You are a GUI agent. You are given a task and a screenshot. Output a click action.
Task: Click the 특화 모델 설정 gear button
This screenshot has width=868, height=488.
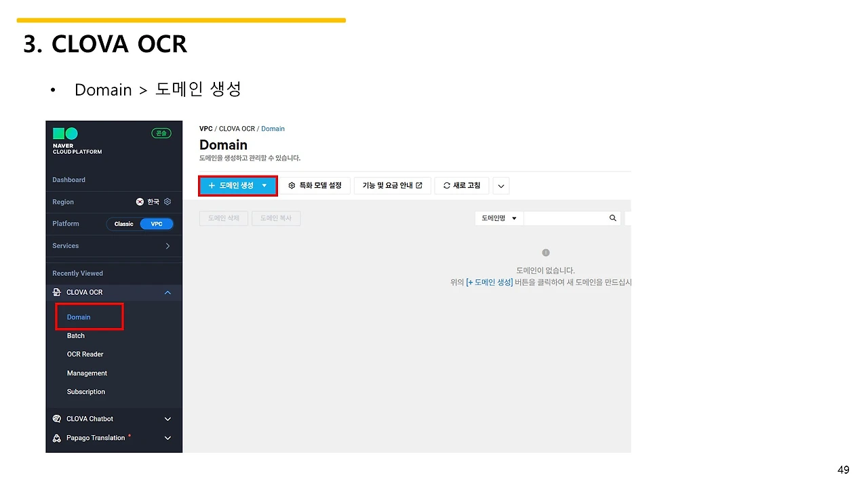pyautogui.click(x=315, y=185)
